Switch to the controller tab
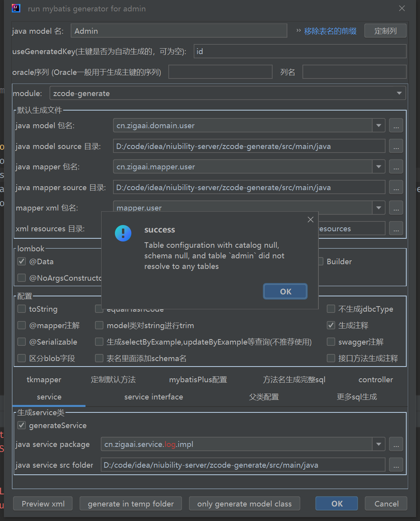 [375, 379]
